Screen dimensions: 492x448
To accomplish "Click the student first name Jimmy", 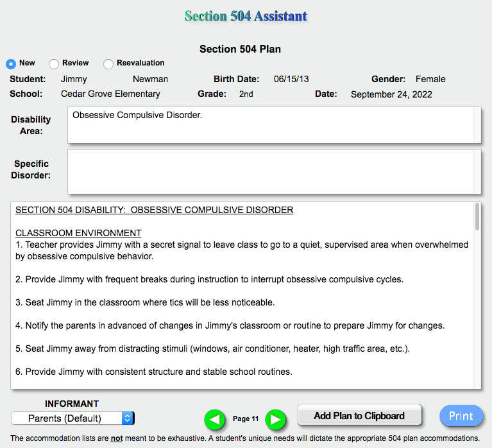I will [74, 79].
